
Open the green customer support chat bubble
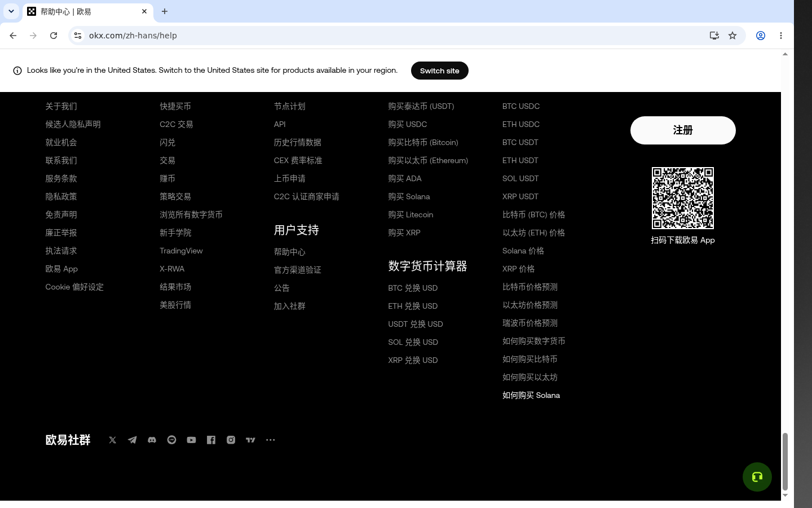coord(757,477)
